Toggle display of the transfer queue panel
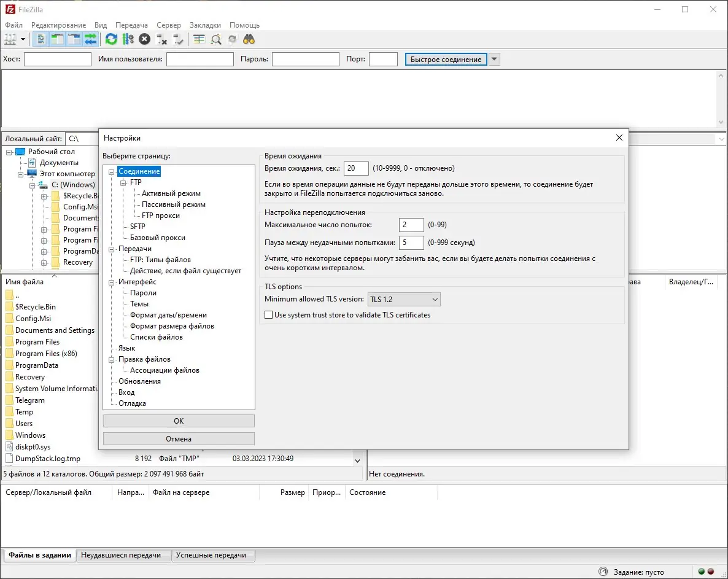 click(x=91, y=39)
